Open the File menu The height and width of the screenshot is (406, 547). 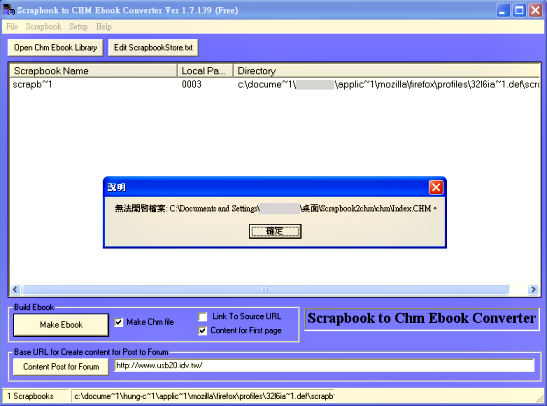click(12, 27)
